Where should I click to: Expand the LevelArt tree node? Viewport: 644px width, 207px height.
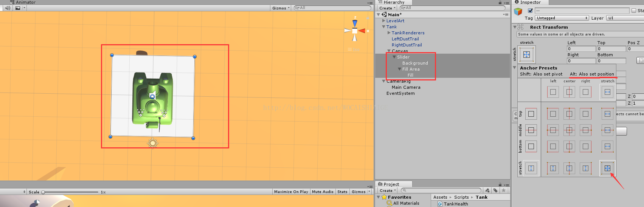coord(384,21)
